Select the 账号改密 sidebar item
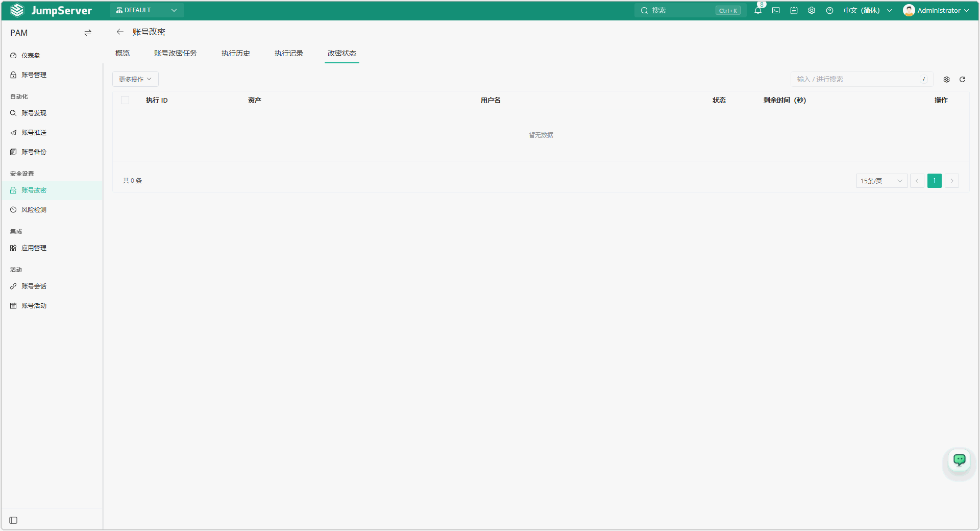The width and height of the screenshot is (980, 531). 52,190
